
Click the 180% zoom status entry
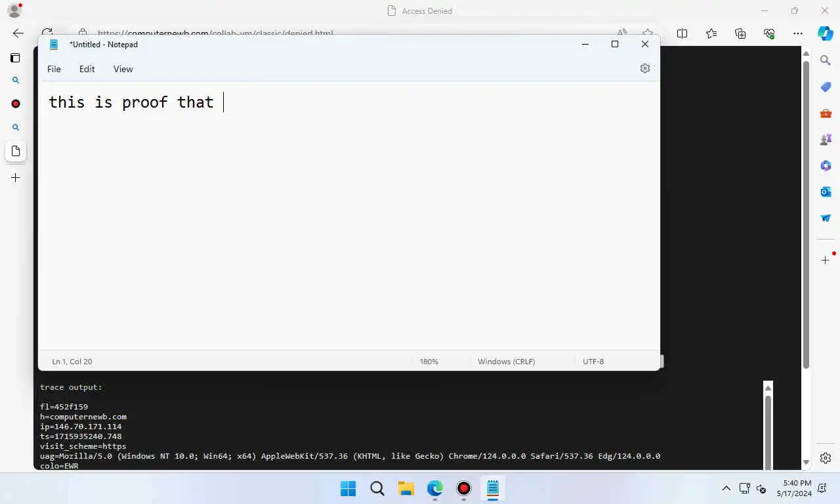click(429, 362)
